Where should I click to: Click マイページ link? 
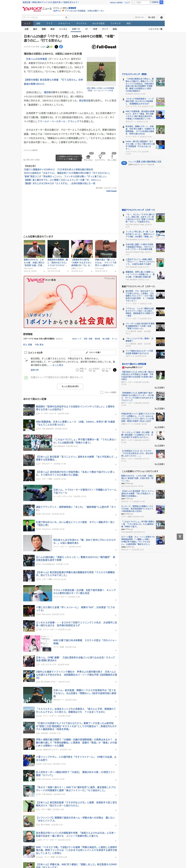[x=139, y=18]
